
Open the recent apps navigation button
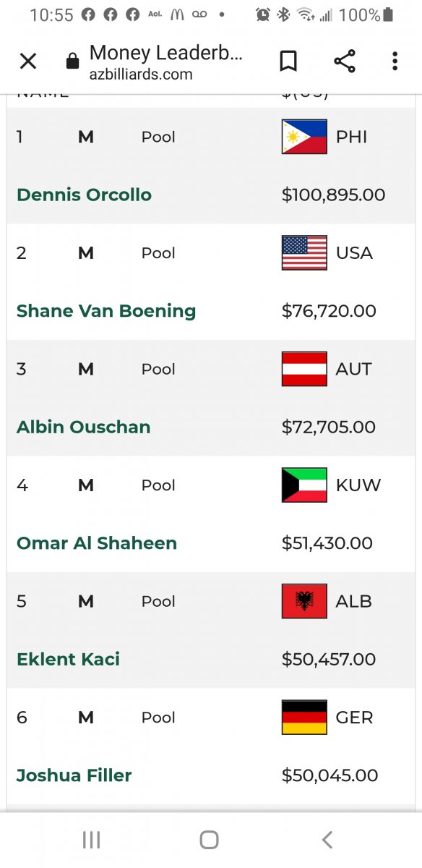[91, 839]
